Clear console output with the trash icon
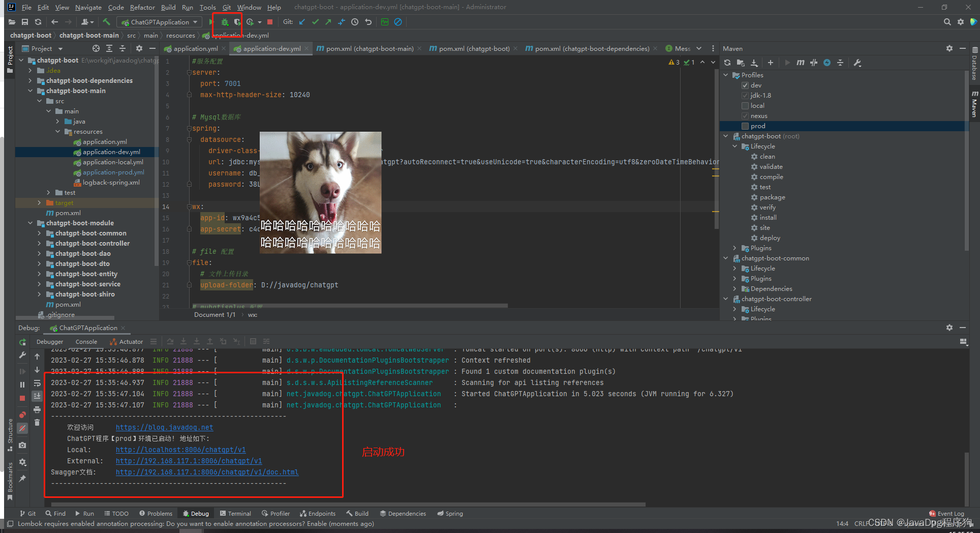Screen dimensions: 980x533 pos(37,422)
